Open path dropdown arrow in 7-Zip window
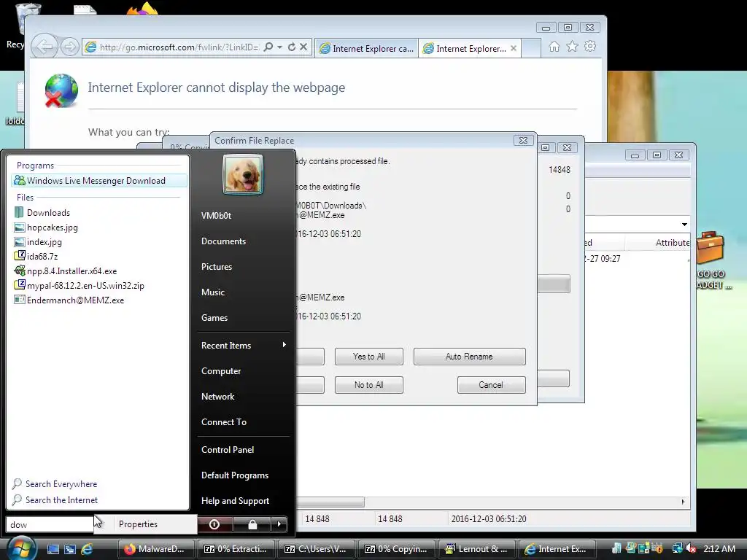This screenshot has width=747, height=560. [x=684, y=225]
